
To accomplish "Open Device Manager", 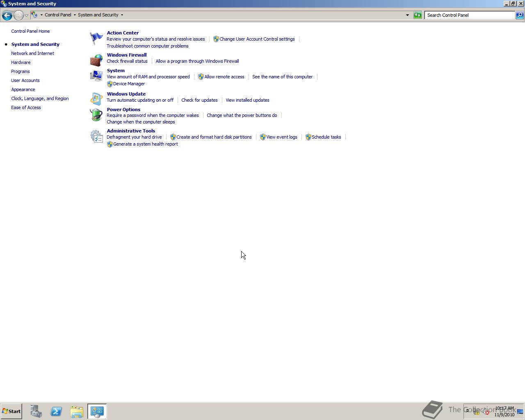I will point(129,84).
